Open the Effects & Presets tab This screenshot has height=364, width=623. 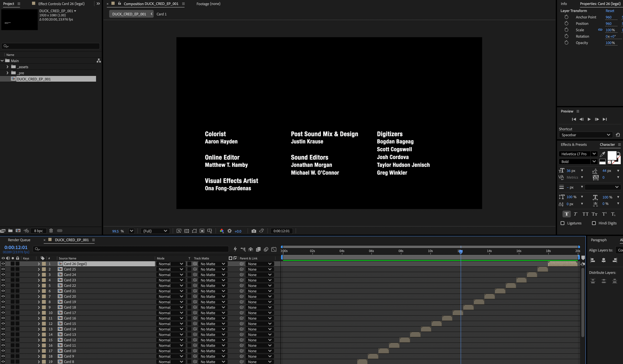pos(574,145)
